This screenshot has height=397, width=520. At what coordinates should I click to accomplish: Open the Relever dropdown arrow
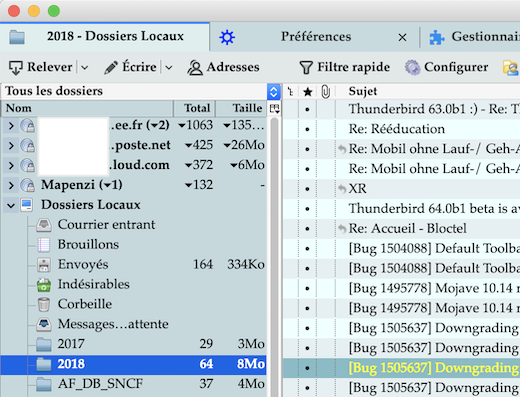point(85,68)
